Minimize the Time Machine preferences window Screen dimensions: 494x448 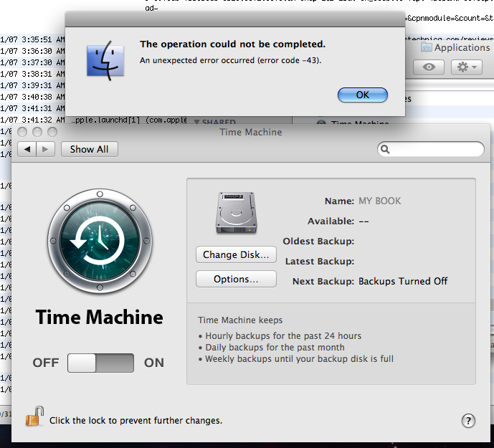(37, 132)
